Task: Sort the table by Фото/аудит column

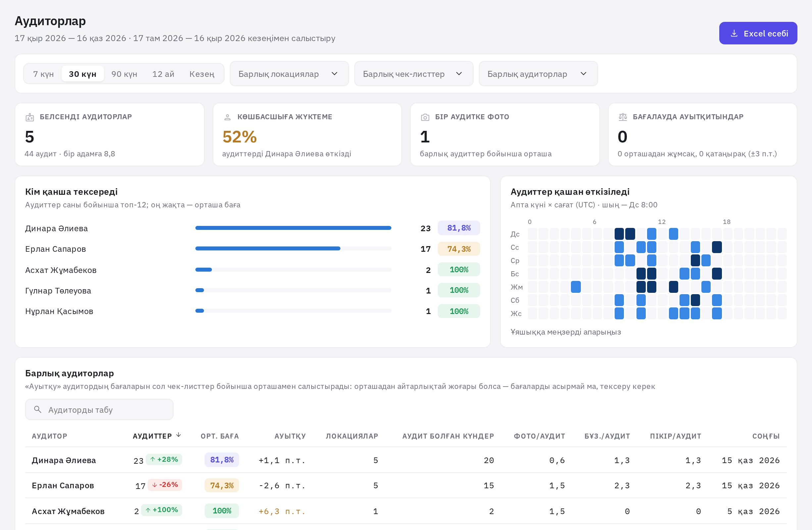Action: (x=539, y=436)
